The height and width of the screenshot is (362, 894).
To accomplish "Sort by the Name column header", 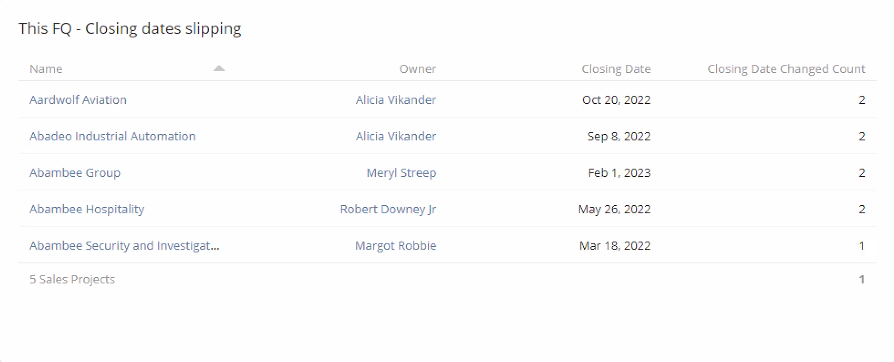I will pos(46,69).
